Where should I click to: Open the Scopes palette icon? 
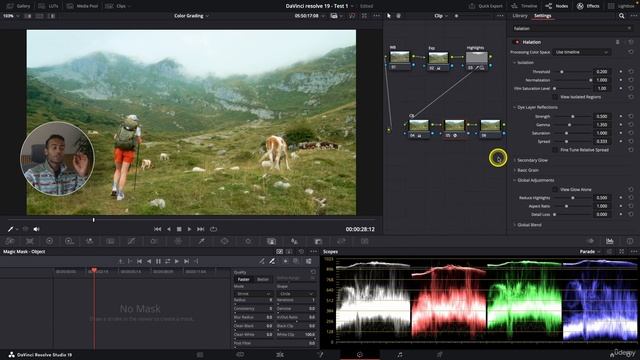609,241
